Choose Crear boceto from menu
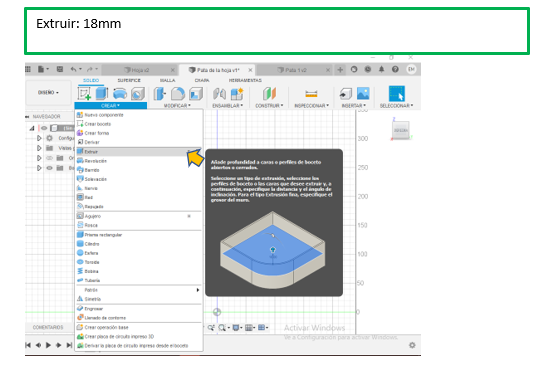The image size is (548, 376). pos(139,124)
